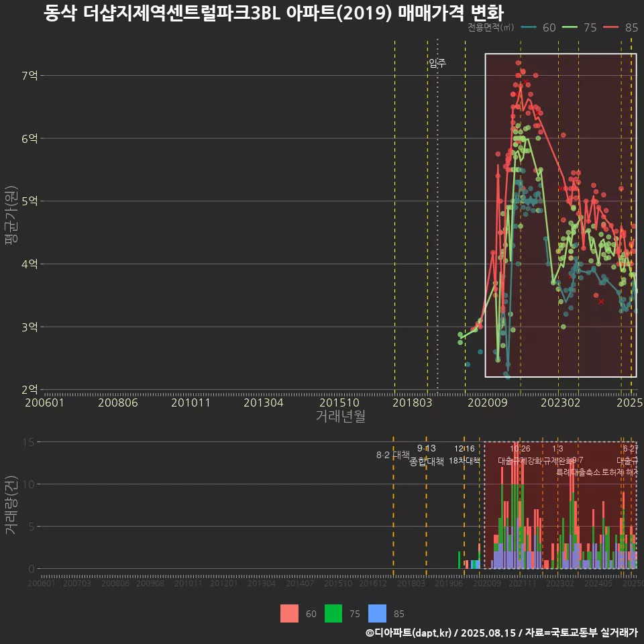
Task: Click 201011 on the price chart axis
Action: pyautogui.click(x=191, y=402)
